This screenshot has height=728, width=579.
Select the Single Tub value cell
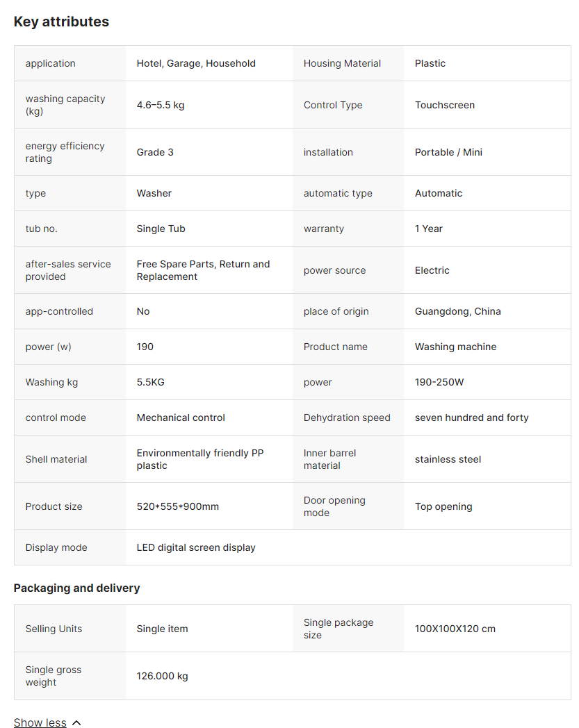pyautogui.click(x=161, y=229)
